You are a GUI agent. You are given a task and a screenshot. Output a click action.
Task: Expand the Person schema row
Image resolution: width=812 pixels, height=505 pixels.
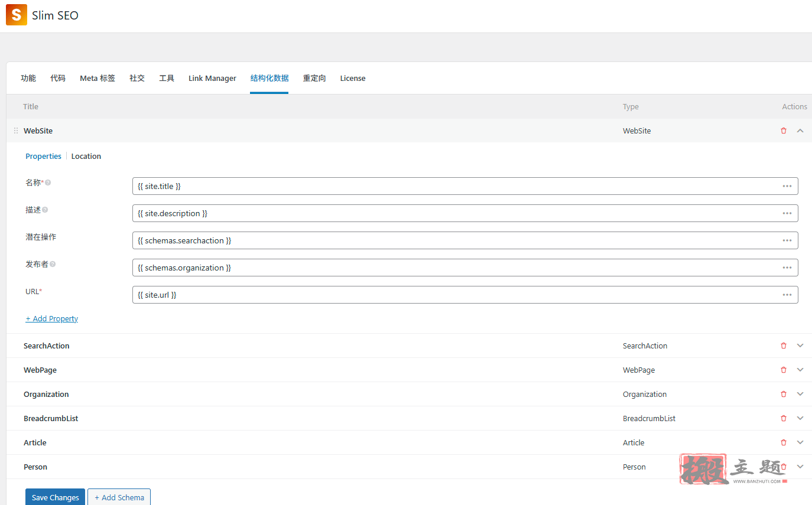coord(801,467)
